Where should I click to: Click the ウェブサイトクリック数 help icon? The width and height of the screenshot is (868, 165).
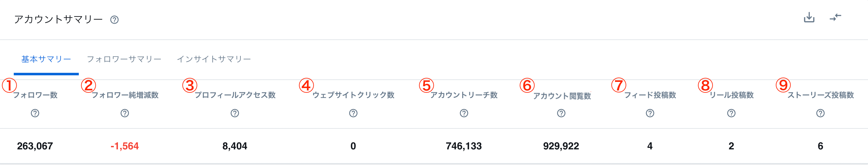click(353, 113)
